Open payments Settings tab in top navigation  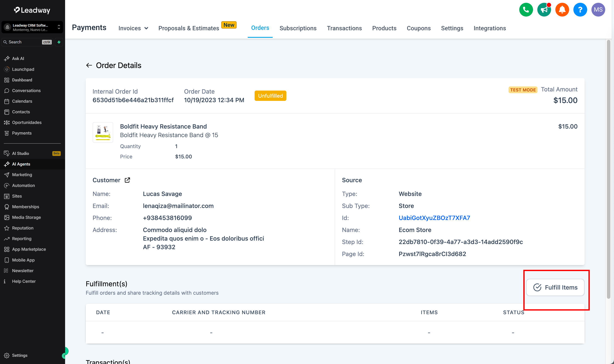tap(452, 28)
